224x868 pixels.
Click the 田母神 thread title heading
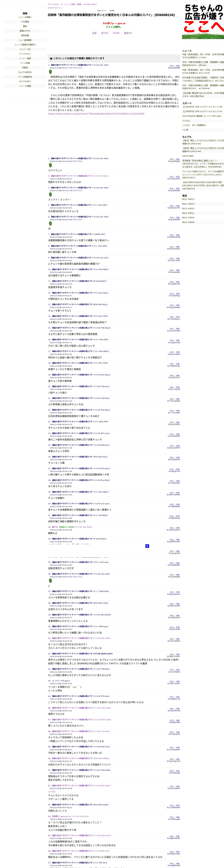(x=111, y=15)
